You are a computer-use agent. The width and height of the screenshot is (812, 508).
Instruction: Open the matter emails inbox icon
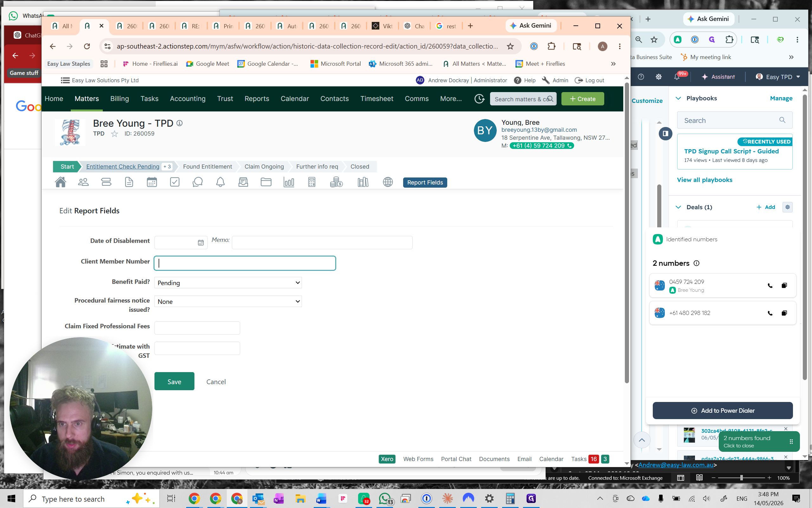point(243,182)
